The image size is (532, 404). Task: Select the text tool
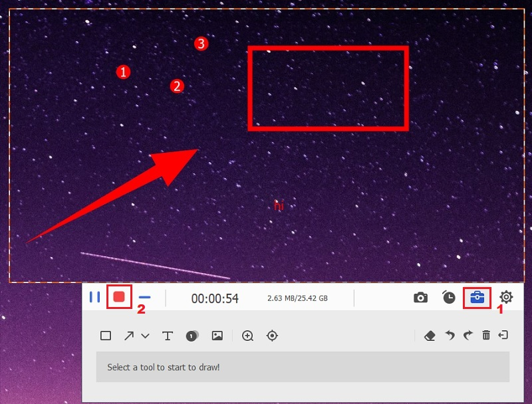pyautogui.click(x=168, y=336)
